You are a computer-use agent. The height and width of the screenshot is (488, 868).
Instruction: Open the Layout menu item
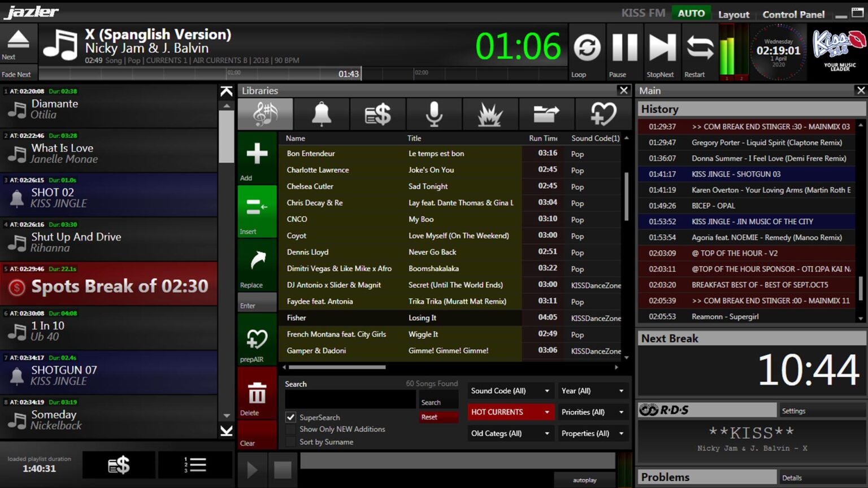[733, 14]
